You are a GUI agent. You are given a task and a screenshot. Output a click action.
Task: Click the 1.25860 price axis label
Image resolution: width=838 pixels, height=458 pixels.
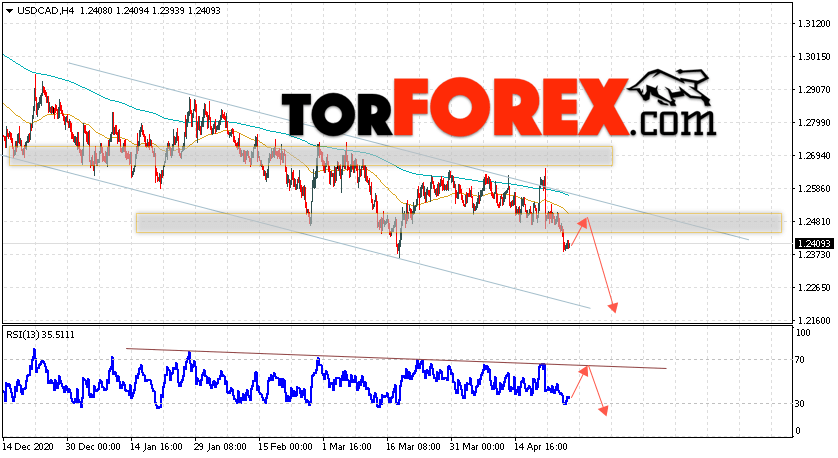(x=814, y=189)
